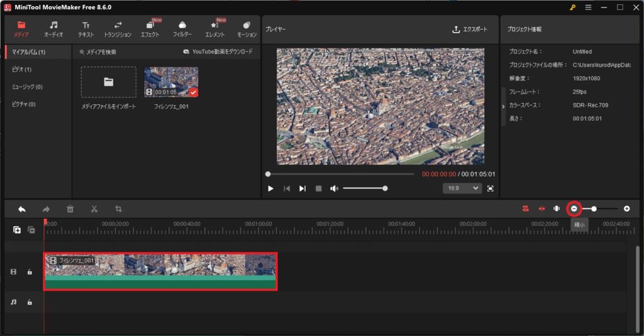The image size is (644, 336).
Task: Undo the last action
Action: coord(22,209)
